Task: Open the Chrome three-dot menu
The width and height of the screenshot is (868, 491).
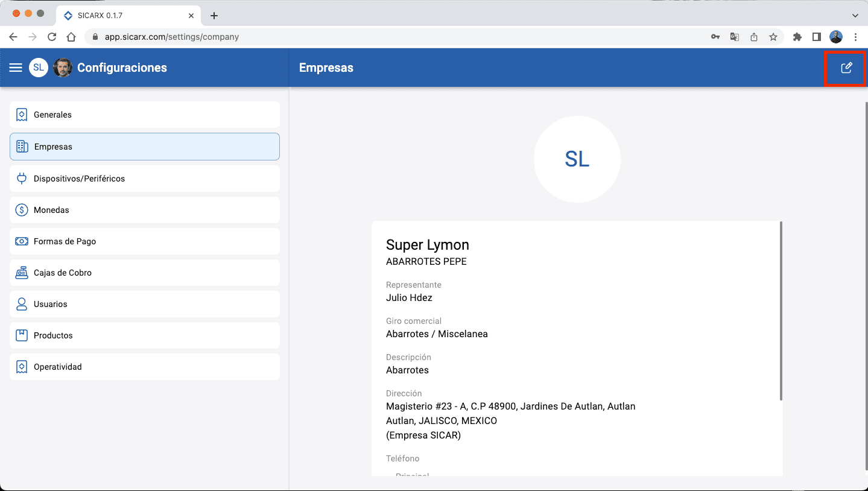Action: tap(855, 37)
